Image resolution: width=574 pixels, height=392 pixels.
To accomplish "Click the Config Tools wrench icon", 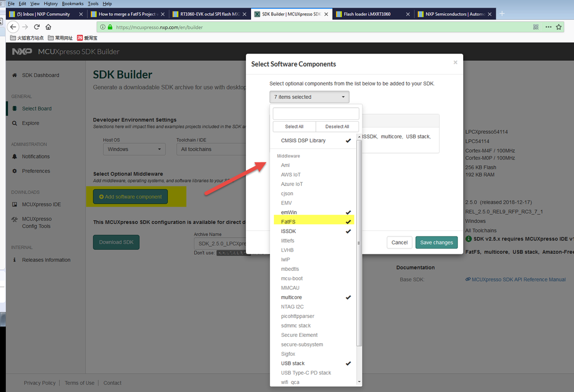I will 14,219.
